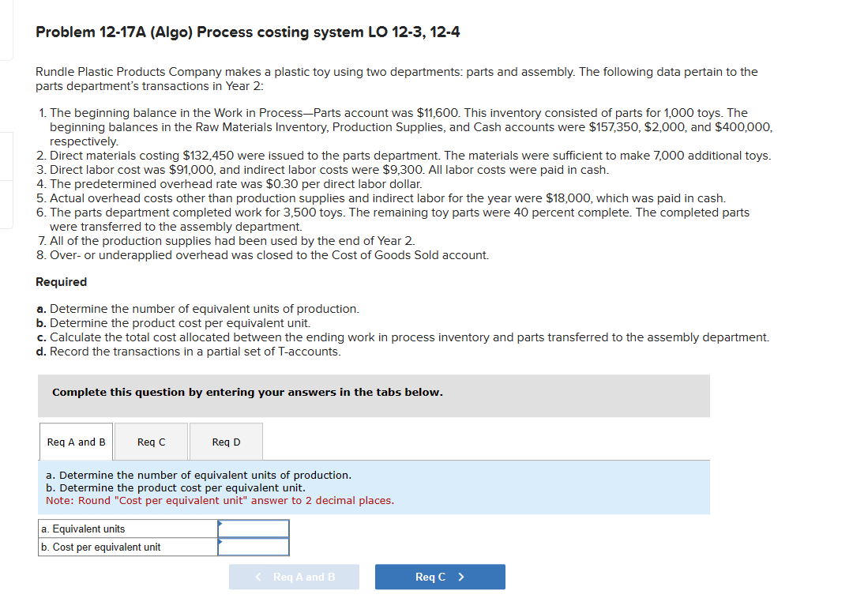The image size is (868, 602).
Task: Switch to the Req C tab
Action: coord(151,442)
